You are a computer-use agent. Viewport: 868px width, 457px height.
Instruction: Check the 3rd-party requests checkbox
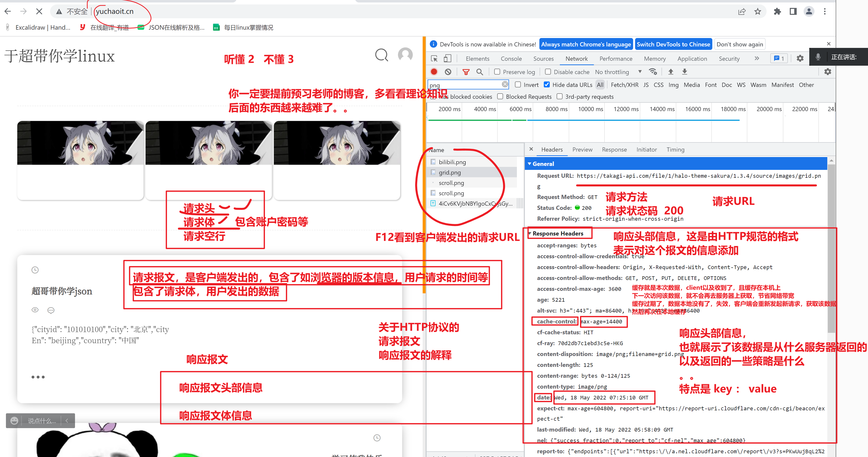coord(559,97)
